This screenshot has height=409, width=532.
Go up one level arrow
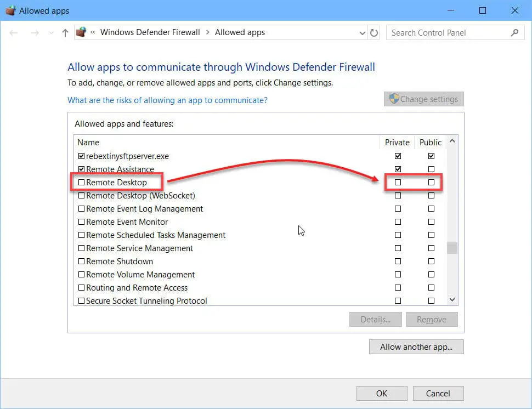[65, 33]
